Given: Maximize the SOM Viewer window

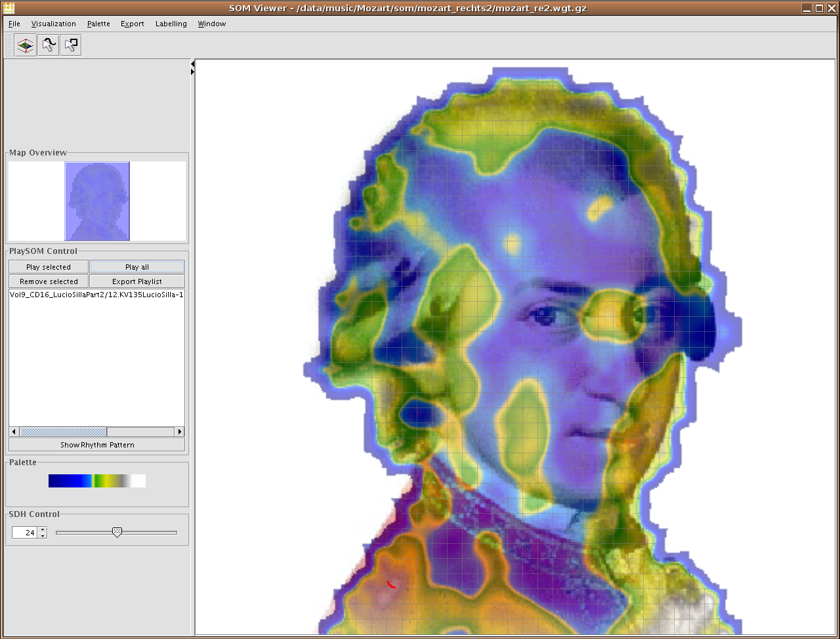Looking at the screenshot, I should [x=819, y=8].
